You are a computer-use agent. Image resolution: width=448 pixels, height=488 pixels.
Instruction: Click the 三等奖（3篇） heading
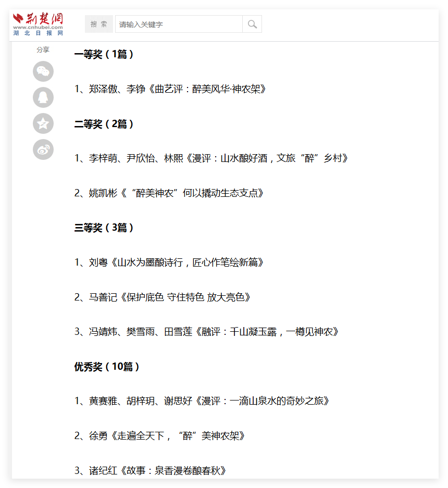point(104,228)
